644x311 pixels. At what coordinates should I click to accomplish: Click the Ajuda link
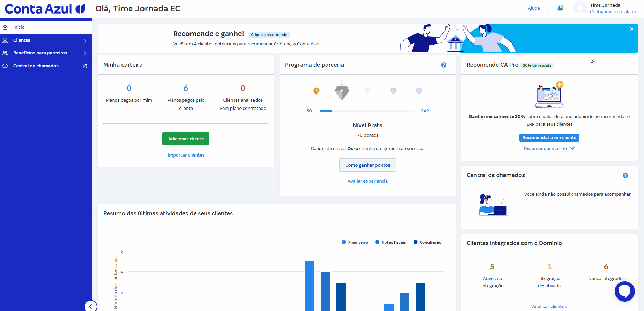coord(534,8)
